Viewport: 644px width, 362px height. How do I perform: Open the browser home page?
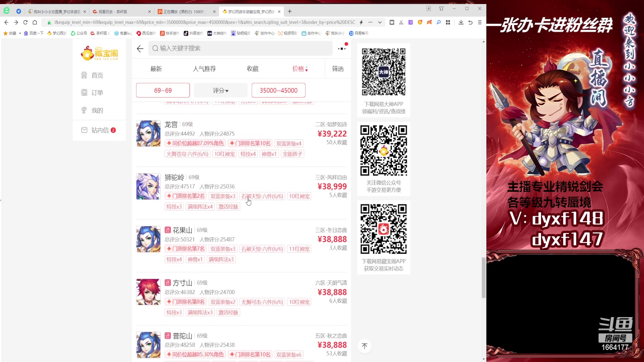(35, 22)
